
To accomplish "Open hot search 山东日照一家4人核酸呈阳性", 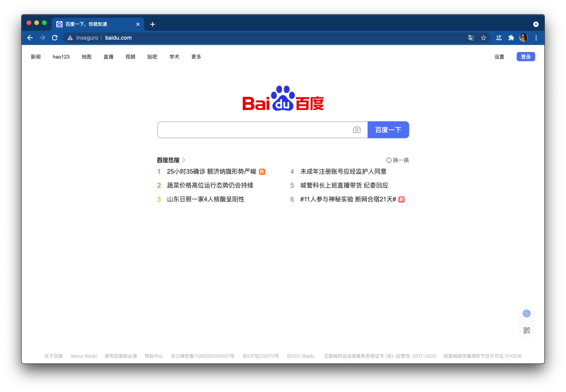I will coord(206,199).
